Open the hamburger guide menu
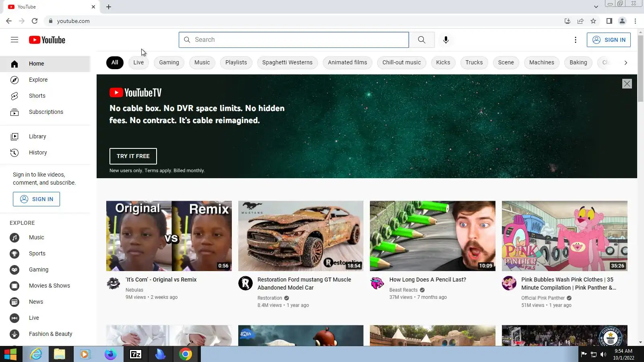Image resolution: width=644 pixels, height=362 pixels. (x=14, y=39)
